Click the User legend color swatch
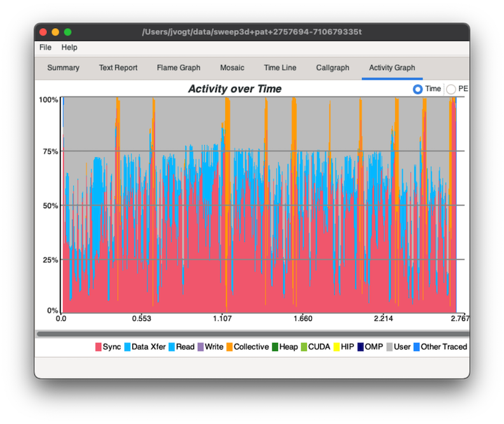 tap(389, 347)
